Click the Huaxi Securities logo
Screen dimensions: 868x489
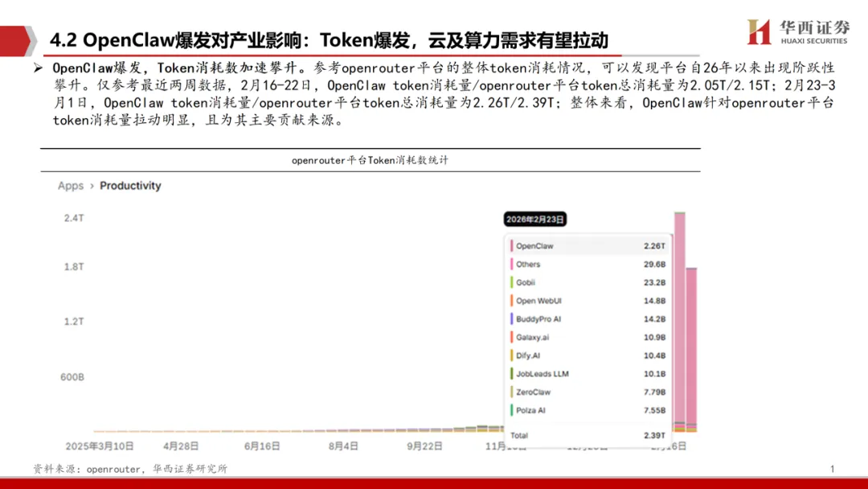[797, 32]
